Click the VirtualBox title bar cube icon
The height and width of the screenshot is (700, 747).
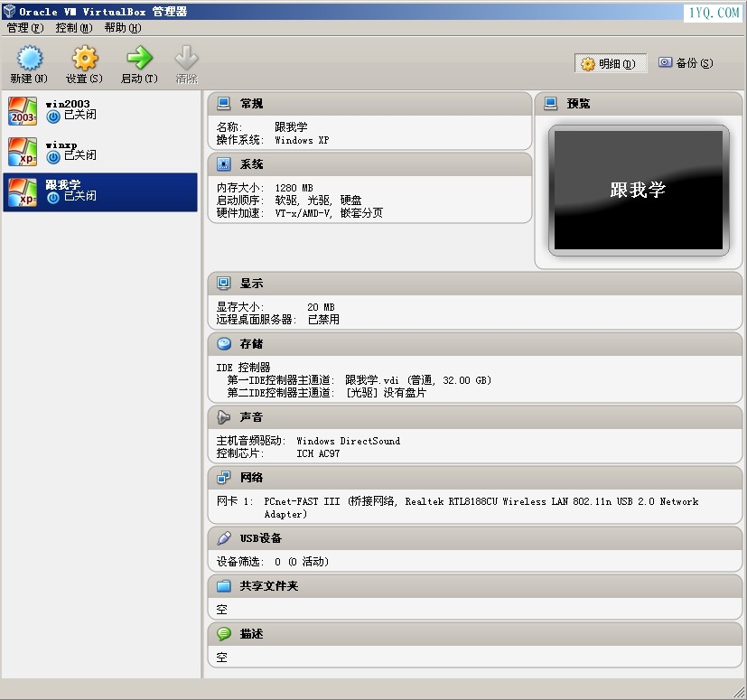click(x=9, y=11)
